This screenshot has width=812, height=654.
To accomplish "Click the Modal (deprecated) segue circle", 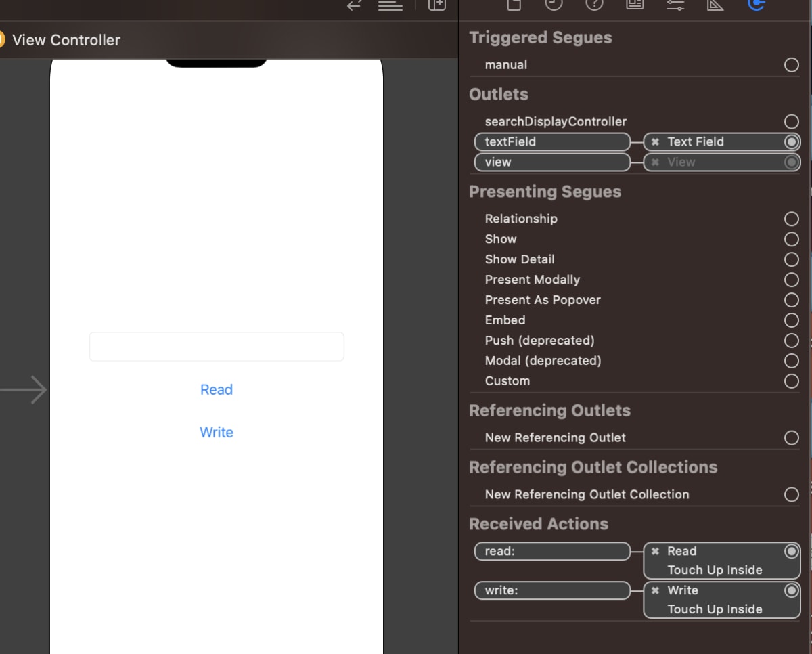I will pyautogui.click(x=792, y=361).
